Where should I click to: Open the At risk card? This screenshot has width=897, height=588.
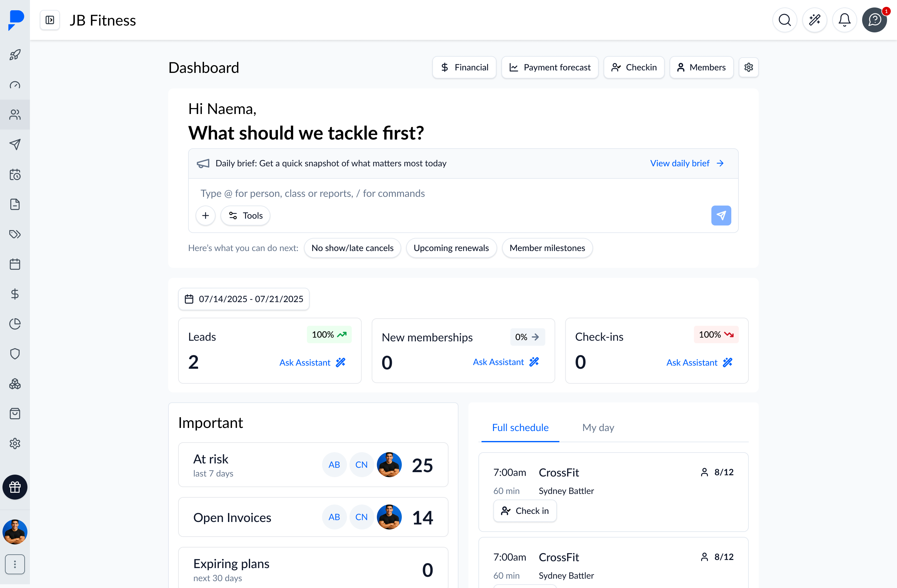coord(313,465)
